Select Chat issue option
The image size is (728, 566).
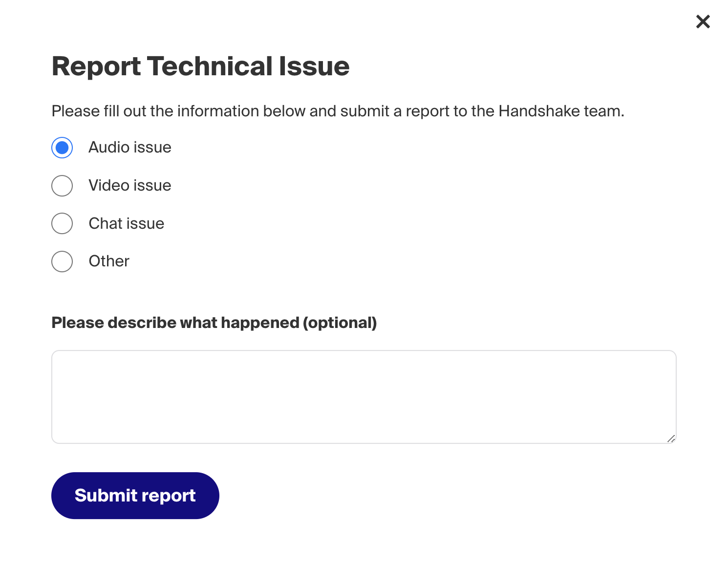(x=62, y=223)
